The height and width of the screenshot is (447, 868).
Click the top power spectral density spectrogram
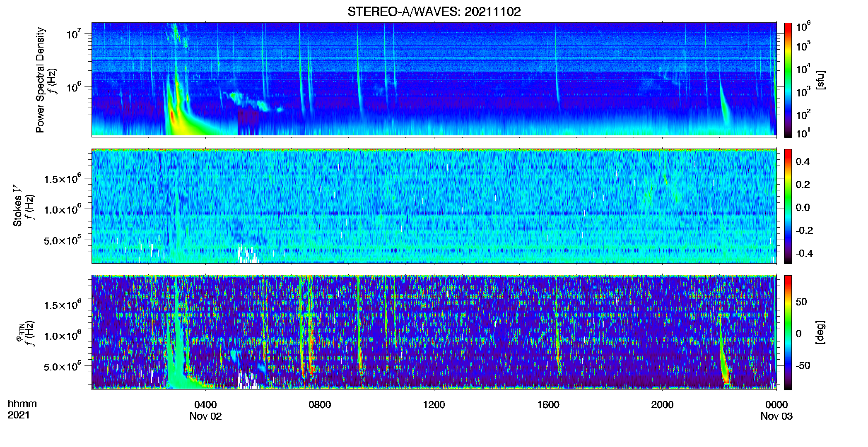click(x=434, y=79)
